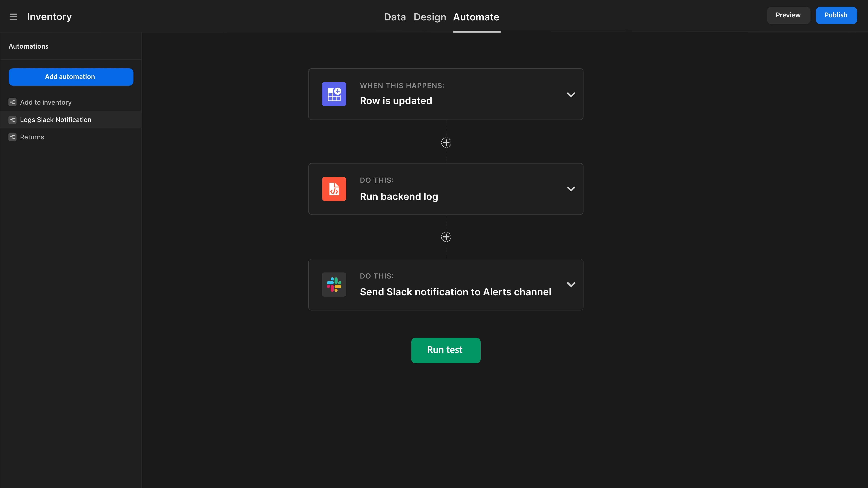Click the Send Slack notification action icon

[x=334, y=284]
